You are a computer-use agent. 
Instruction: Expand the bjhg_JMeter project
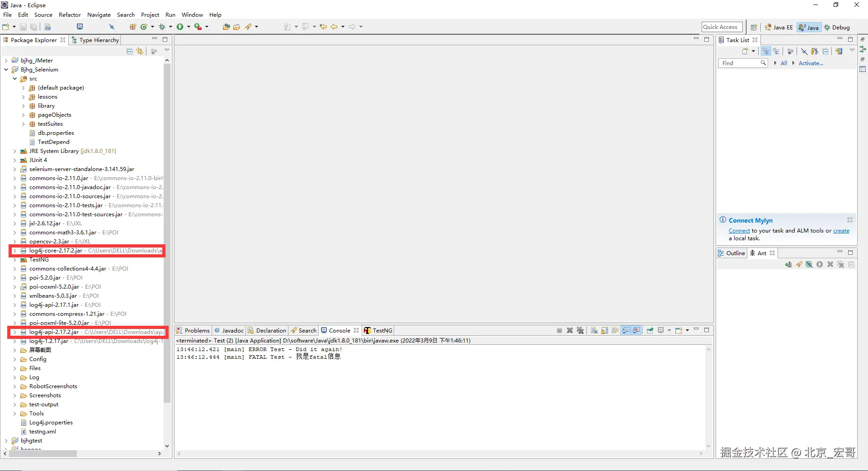point(6,61)
